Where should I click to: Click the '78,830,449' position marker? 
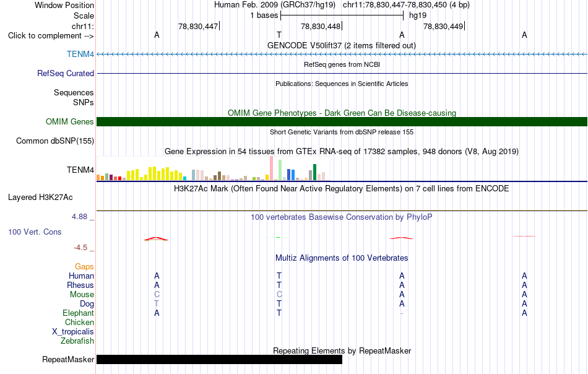point(443,26)
